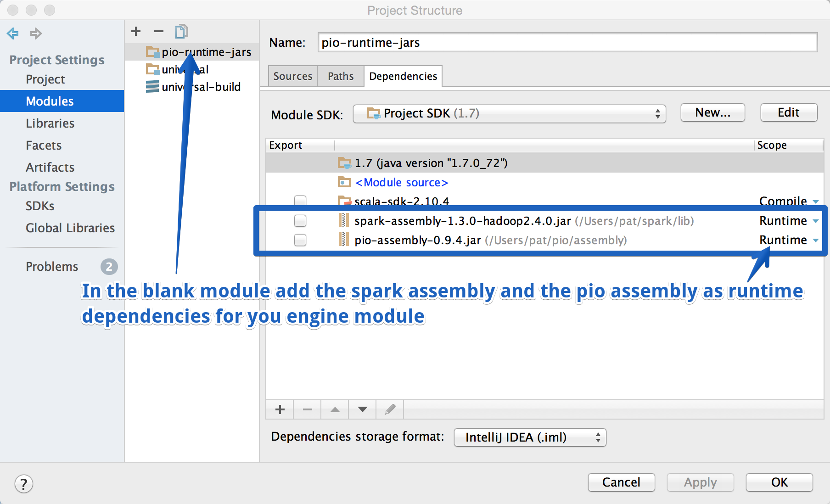Screen dimensions: 830x504
Task: Switch to the Sources tab
Action: (292, 76)
